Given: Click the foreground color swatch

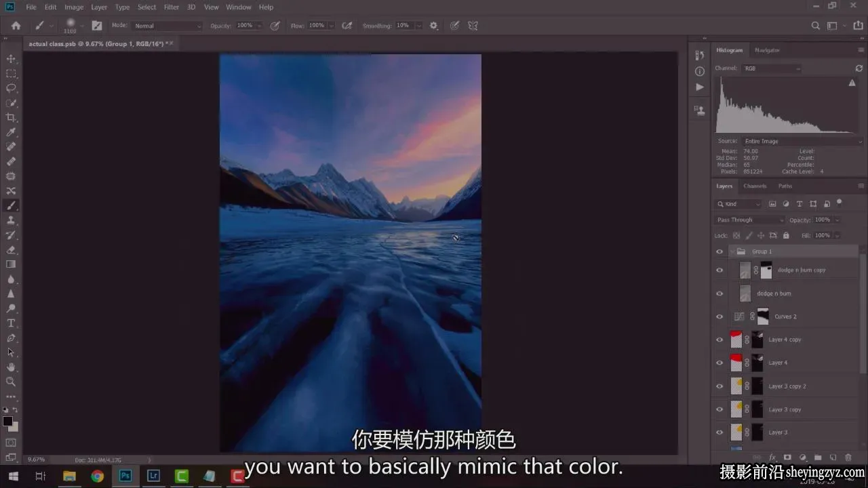Looking at the screenshot, I should (7, 421).
